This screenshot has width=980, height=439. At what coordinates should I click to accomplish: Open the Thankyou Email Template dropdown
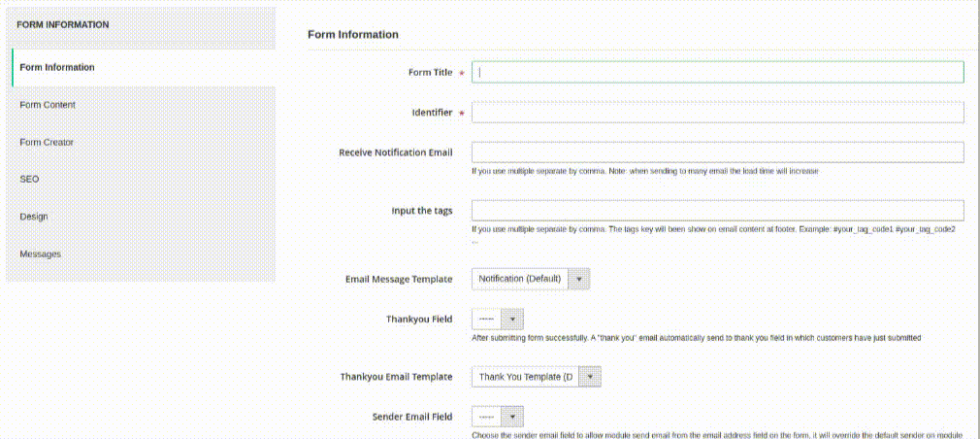(x=537, y=377)
